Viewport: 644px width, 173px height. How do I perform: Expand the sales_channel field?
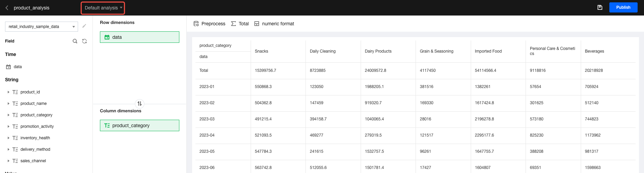[x=8, y=161]
